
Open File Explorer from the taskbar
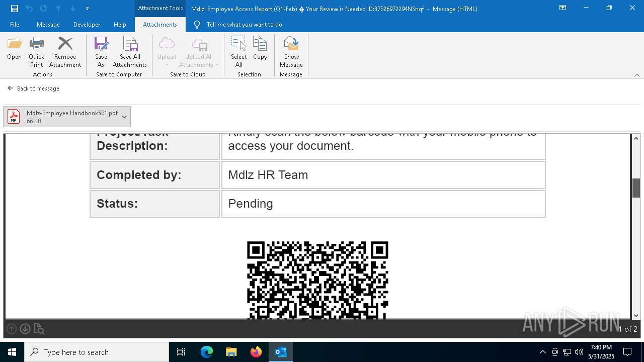[231, 352]
